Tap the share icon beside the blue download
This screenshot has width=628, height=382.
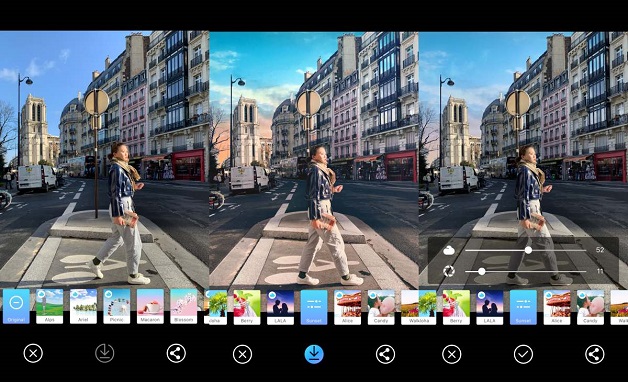click(385, 354)
